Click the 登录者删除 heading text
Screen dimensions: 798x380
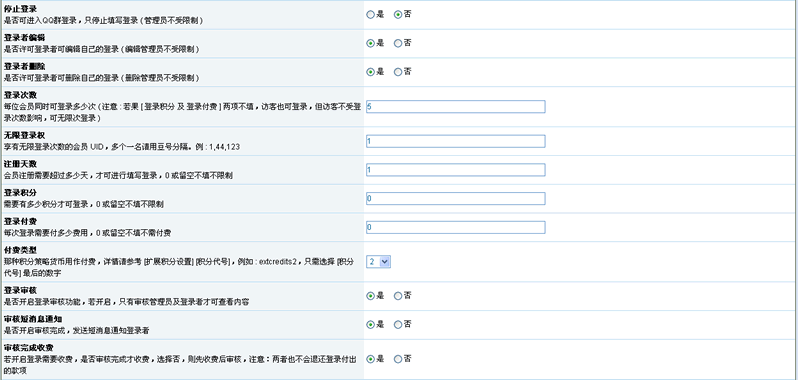point(24,66)
